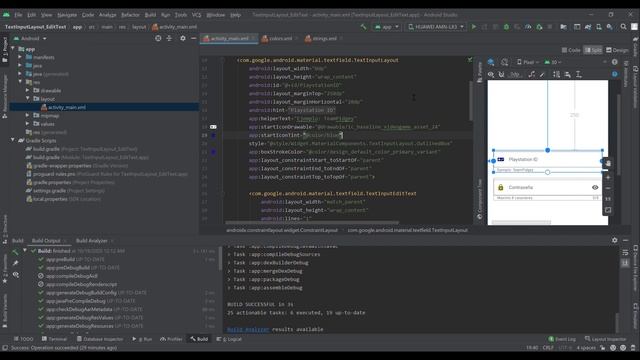This screenshot has height=360, width=640.
Task: Collapse all in Project panel
Action: point(169,38)
